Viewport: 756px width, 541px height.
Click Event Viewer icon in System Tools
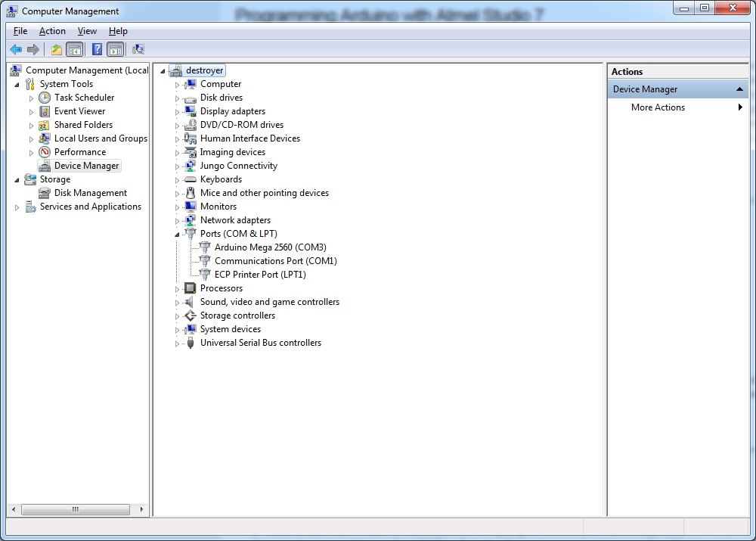(x=45, y=111)
